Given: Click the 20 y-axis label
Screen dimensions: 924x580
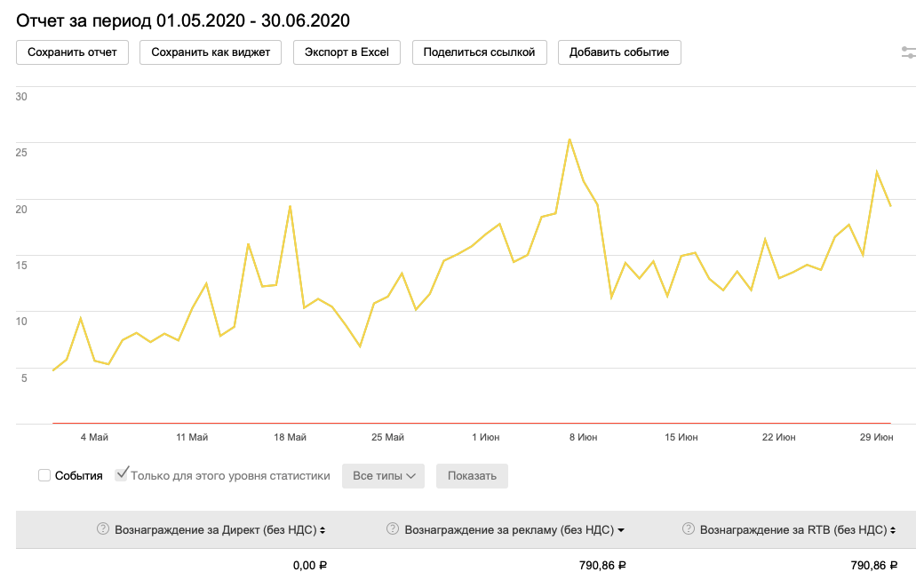Looking at the screenshot, I should 21,209.
